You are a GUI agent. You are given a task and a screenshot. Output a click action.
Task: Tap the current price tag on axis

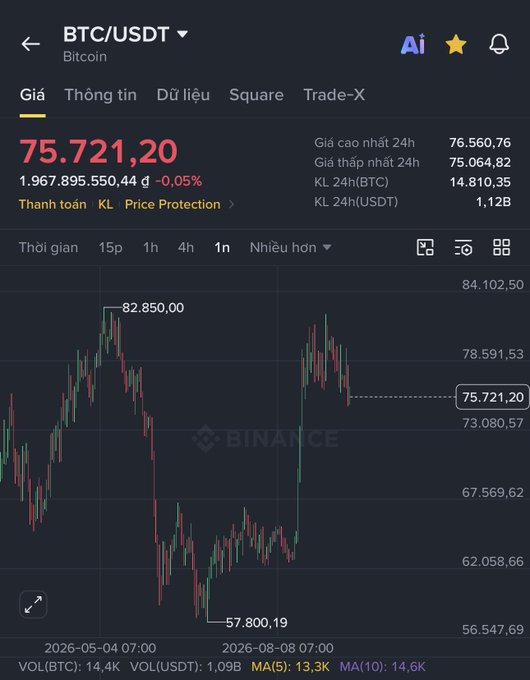492,397
